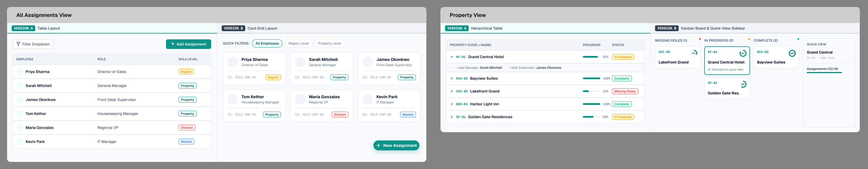Click the progress ring on the CHI-05 kanban card
Image resolution: width=868 pixels, height=169 pixels.
pyautogui.click(x=694, y=53)
